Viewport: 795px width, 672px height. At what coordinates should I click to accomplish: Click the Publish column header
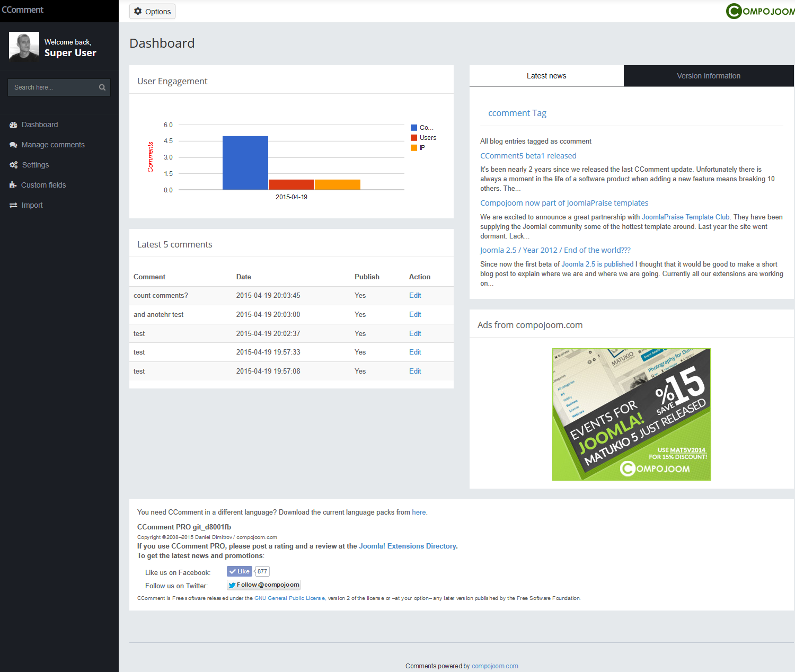tap(367, 277)
